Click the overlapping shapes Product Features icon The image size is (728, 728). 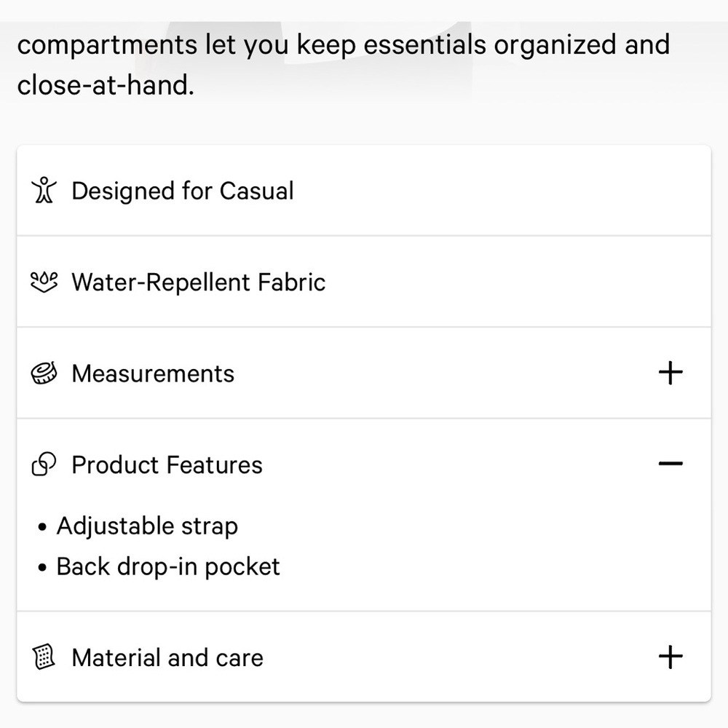tap(44, 464)
